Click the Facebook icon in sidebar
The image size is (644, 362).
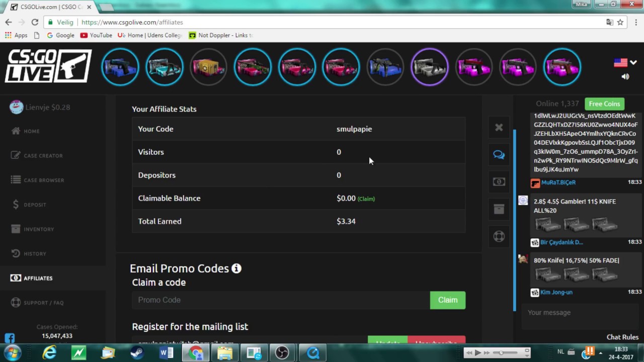pyautogui.click(x=10, y=338)
